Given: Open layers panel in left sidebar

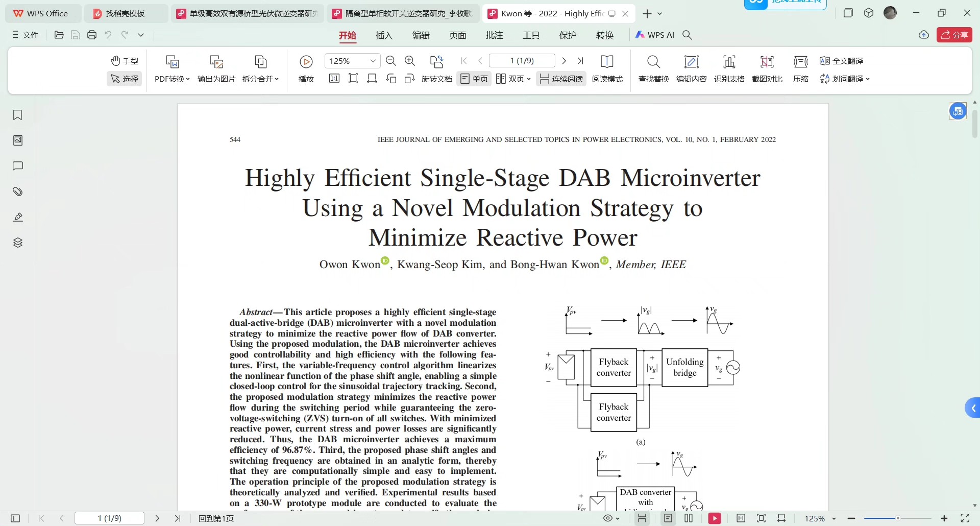Looking at the screenshot, I should coord(18,243).
